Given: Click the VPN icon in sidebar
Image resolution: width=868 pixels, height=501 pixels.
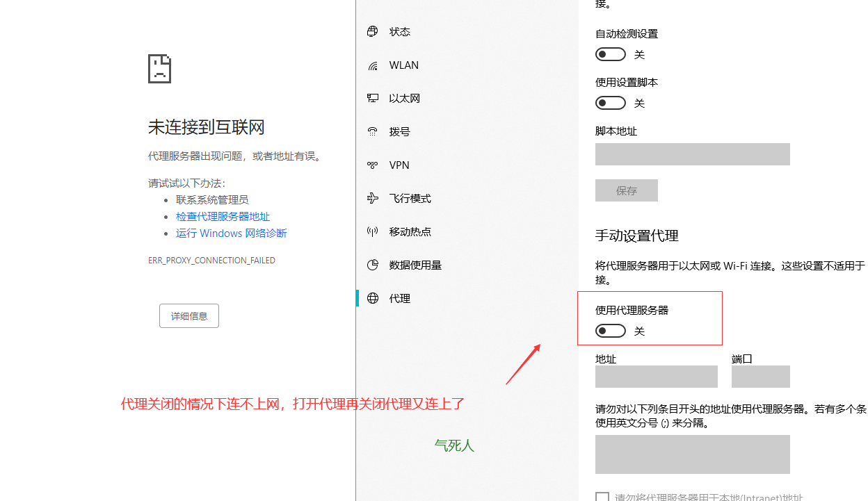Looking at the screenshot, I should [x=373, y=165].
